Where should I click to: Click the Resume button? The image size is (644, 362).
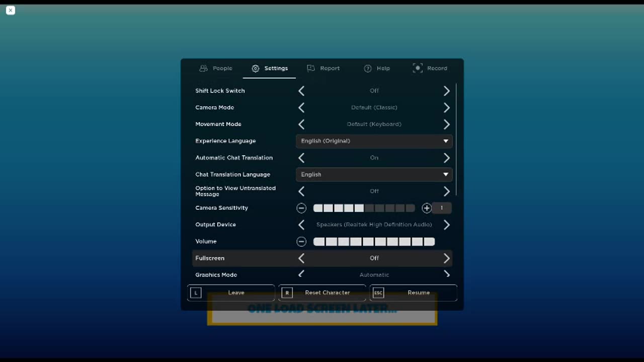(414, 293)
